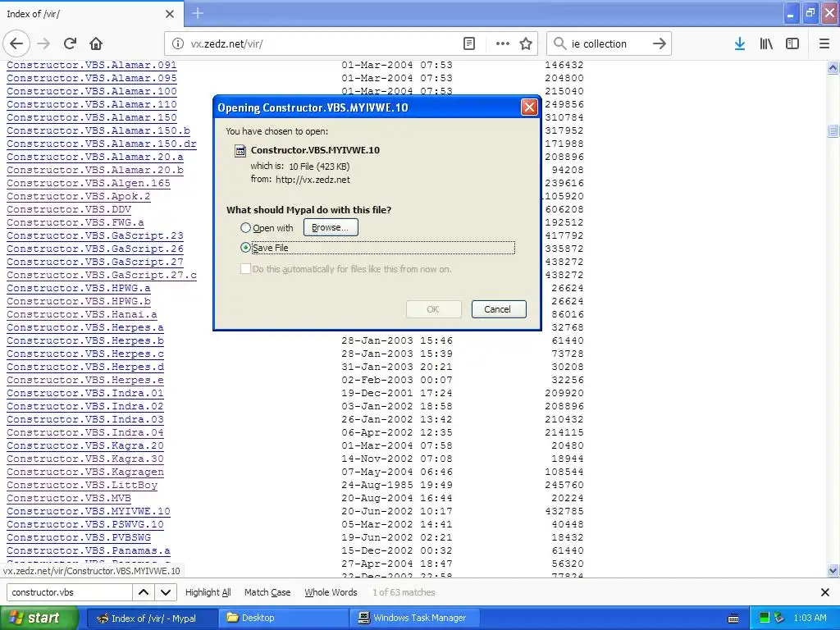Click file size 432785 in listing
The image size is (840, 630).
coord(564,511)
